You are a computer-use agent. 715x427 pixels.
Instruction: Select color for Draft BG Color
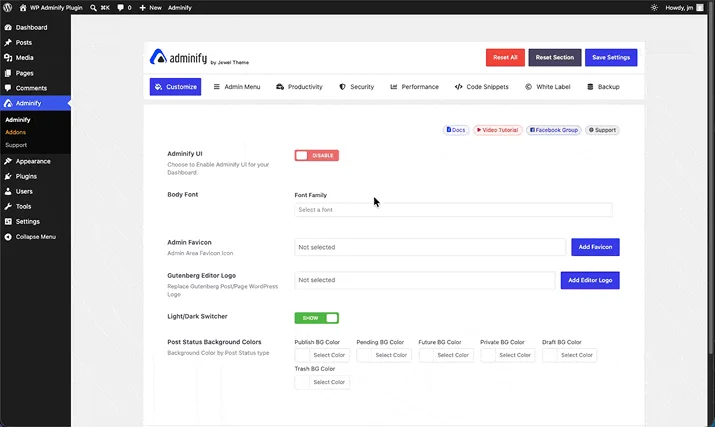click(x=570, y=355)
